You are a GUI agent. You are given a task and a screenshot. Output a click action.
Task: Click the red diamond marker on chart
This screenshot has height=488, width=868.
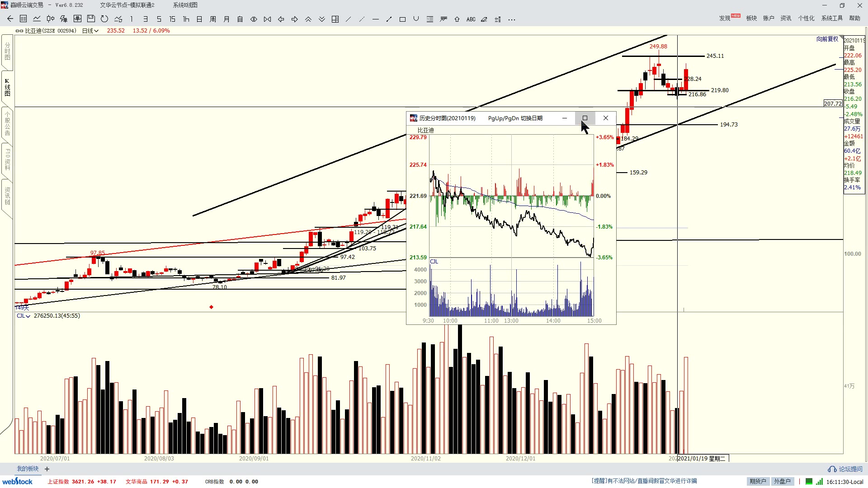pos(211,307)
